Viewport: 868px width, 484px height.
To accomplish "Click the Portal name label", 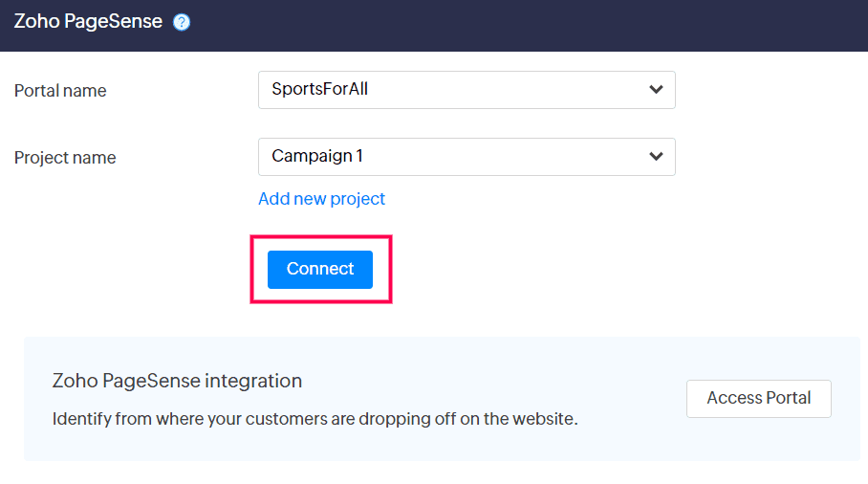I will coord(60,91).
